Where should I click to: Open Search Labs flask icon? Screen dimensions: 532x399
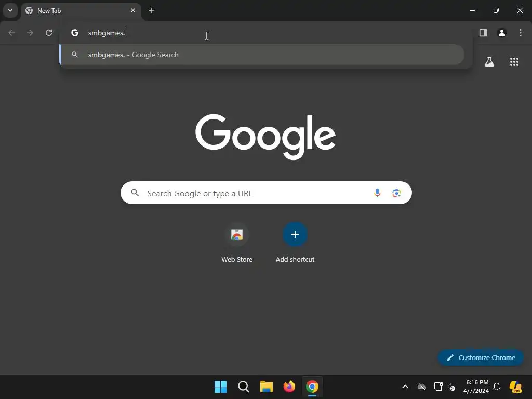point(489,62)
